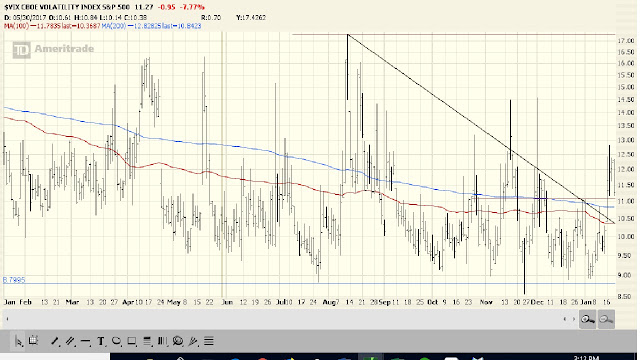Click the far-left scroll arrow below chart

point(7,319)
